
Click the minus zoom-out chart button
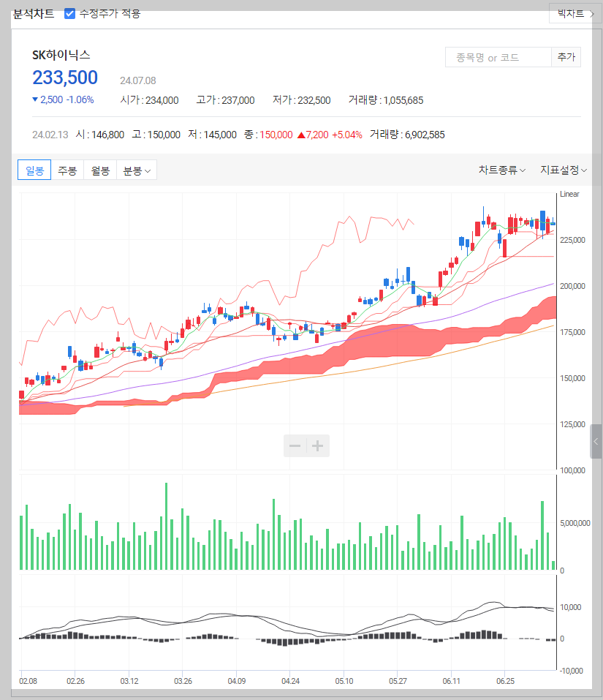[295, 445]
